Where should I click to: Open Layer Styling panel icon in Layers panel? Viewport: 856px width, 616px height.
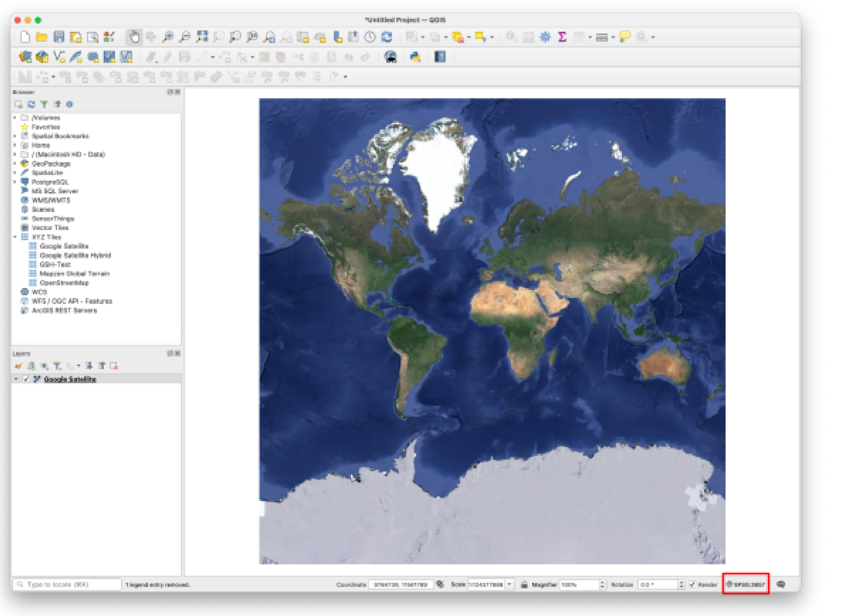(19, 366)
